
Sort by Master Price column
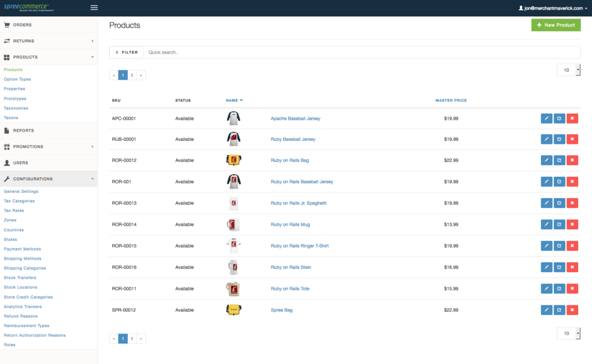point(451,101)
